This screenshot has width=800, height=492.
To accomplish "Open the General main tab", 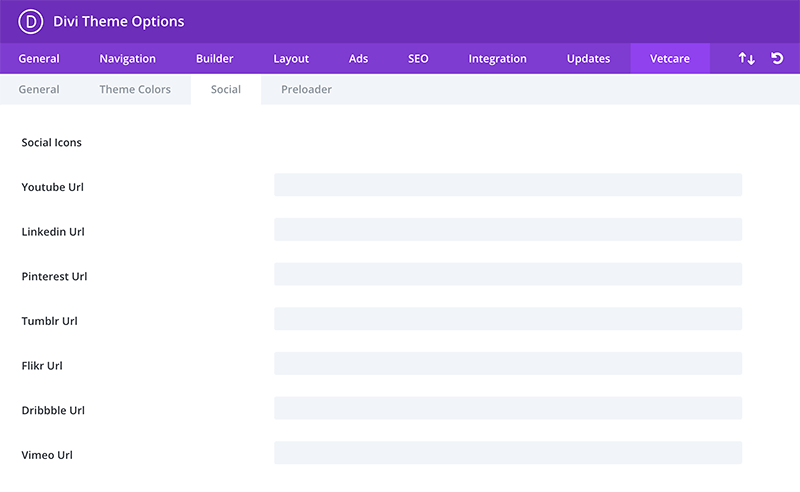I will 39,59.
